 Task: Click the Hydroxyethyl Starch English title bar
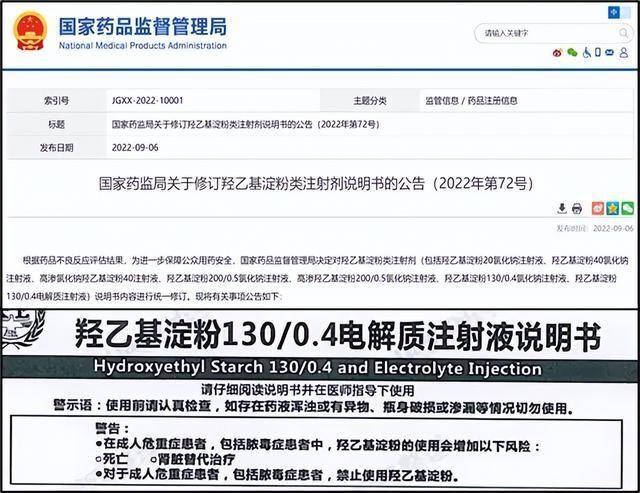[x=320, y=368]
